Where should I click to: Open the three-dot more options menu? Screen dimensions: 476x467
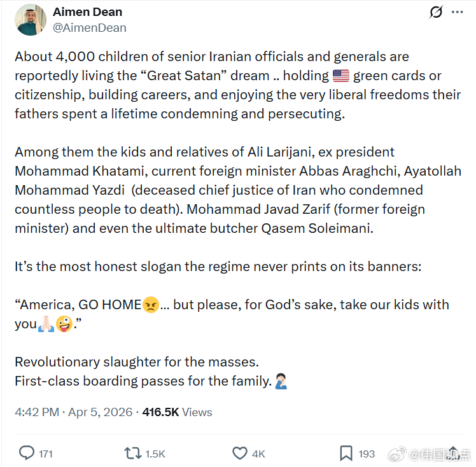click(x=457, y=12)
